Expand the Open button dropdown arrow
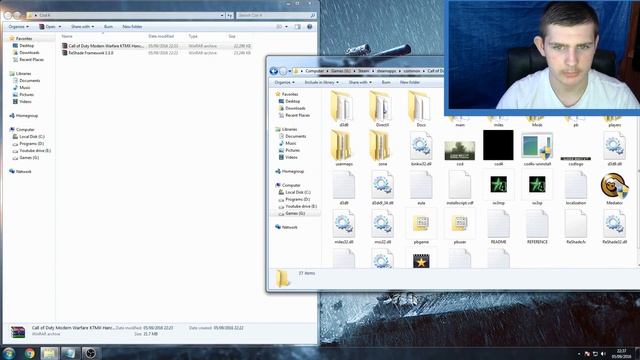The height and width of the screenshot is (360, 640). click(x=60, y=27)
